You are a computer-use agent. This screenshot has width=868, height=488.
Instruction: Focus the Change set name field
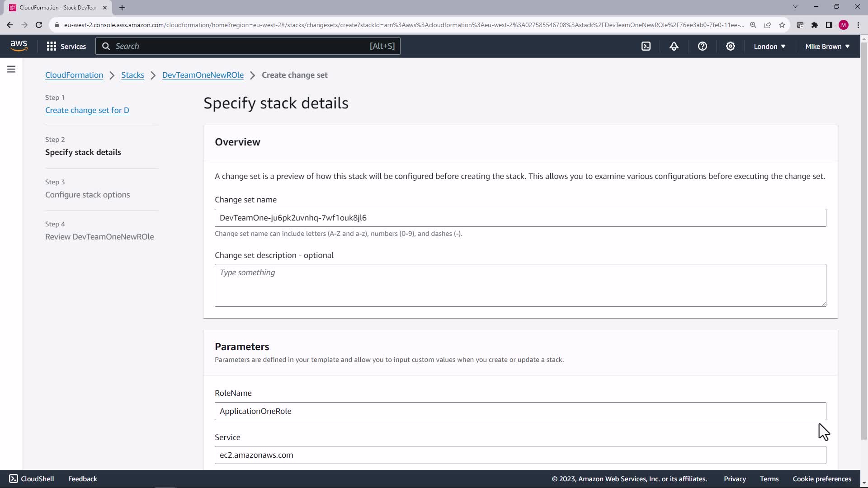(x=520, y=218)
